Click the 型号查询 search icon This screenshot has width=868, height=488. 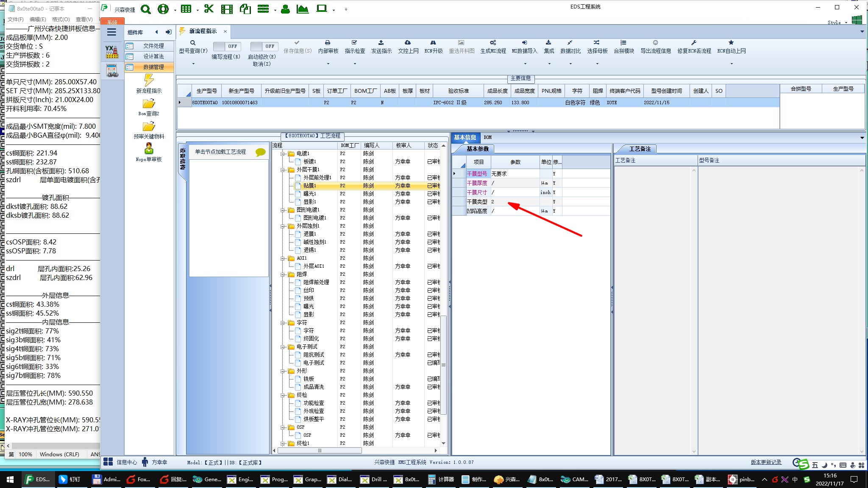(x=193, y=43)
